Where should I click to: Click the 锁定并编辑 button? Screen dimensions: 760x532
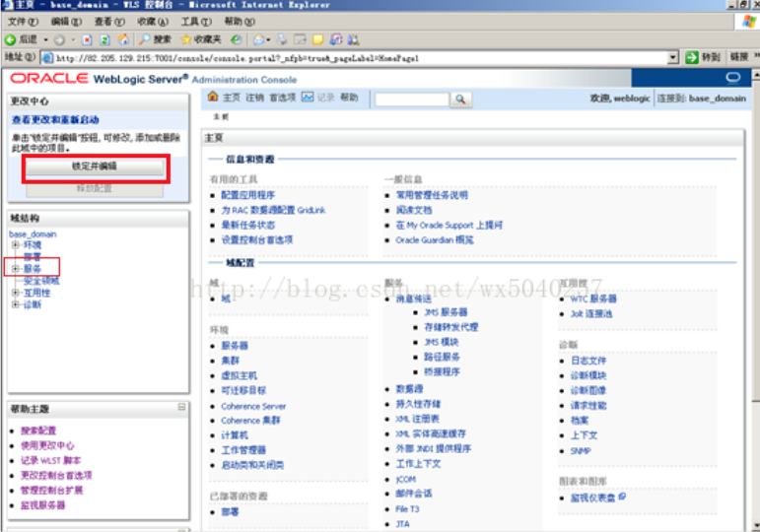pyautogui.click(x=95, y=166)
